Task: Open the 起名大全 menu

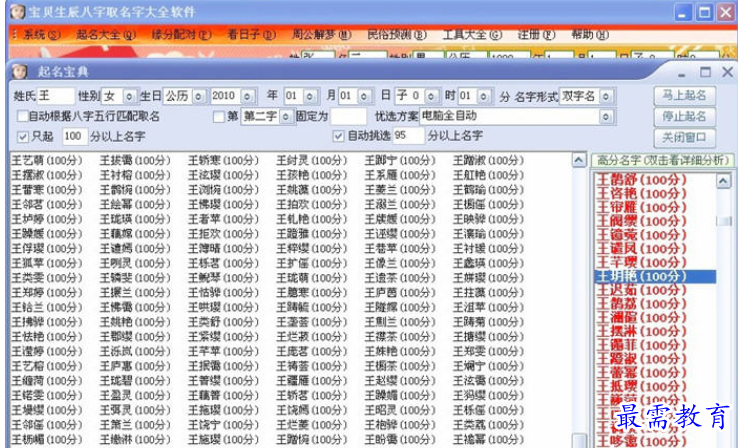Action: tap(106, 35)
